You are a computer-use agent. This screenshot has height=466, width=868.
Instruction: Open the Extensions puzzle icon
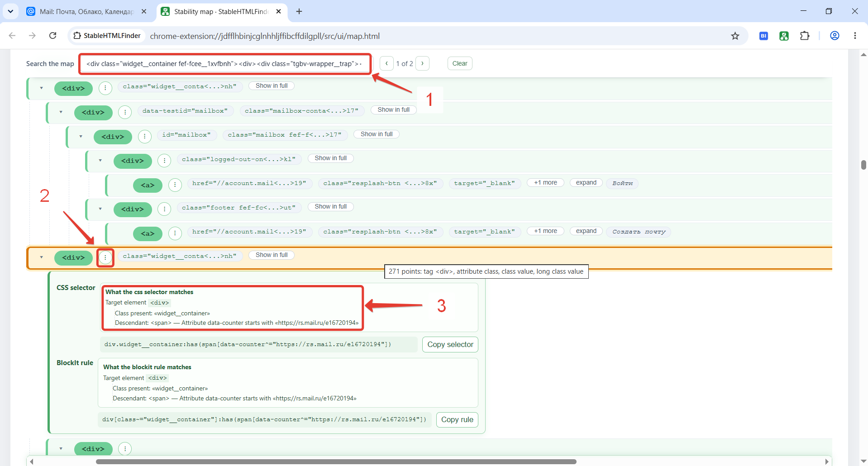pos(805,36)
